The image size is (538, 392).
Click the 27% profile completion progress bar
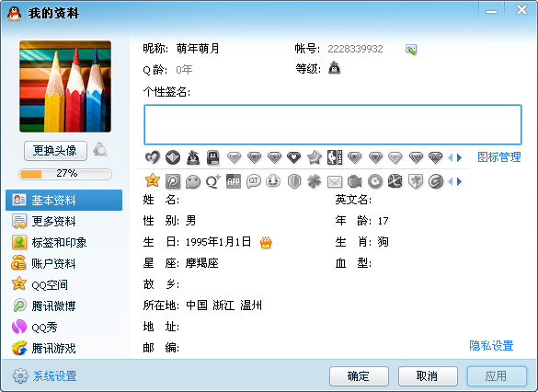tap(65, 174)
